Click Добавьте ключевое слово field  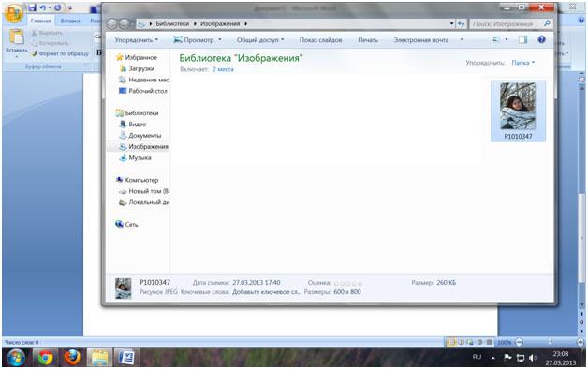[266, 292]
